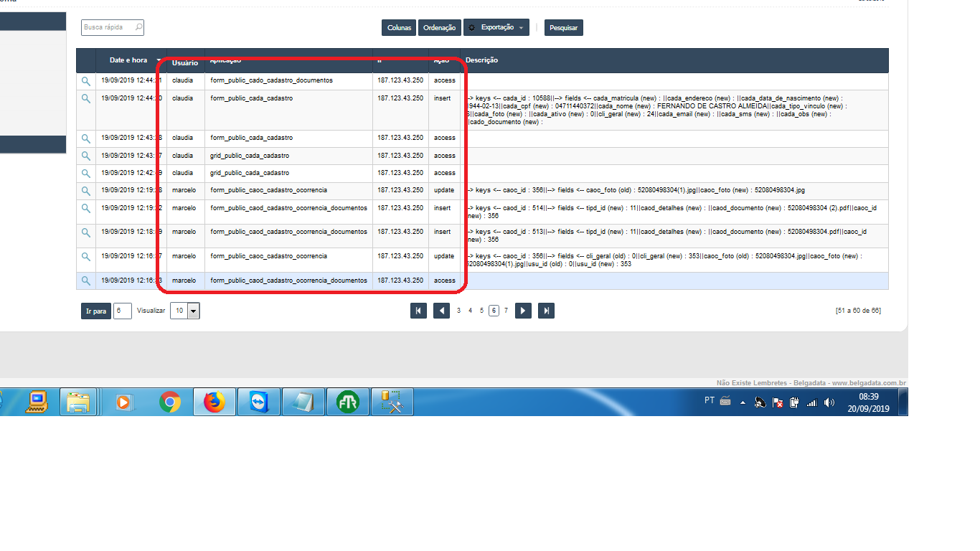Click the PT language indicator in taskbar
The image size is (980, 551).
710,401
